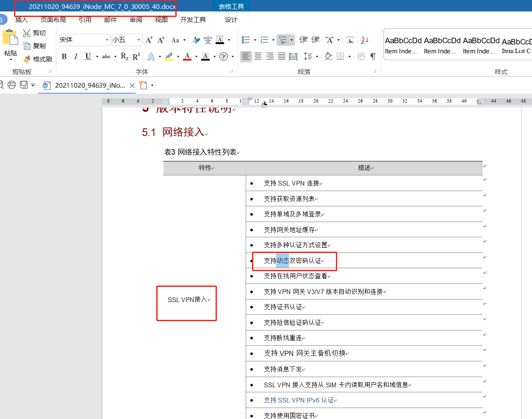The width and height of the screenshot is (532, 419).
Task: Click the grow font size icon
Action: [x=149, y=40]
